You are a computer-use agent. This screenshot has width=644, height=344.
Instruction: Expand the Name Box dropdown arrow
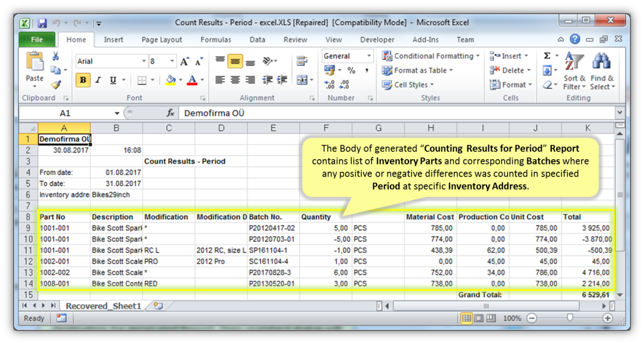click(117, 114)
